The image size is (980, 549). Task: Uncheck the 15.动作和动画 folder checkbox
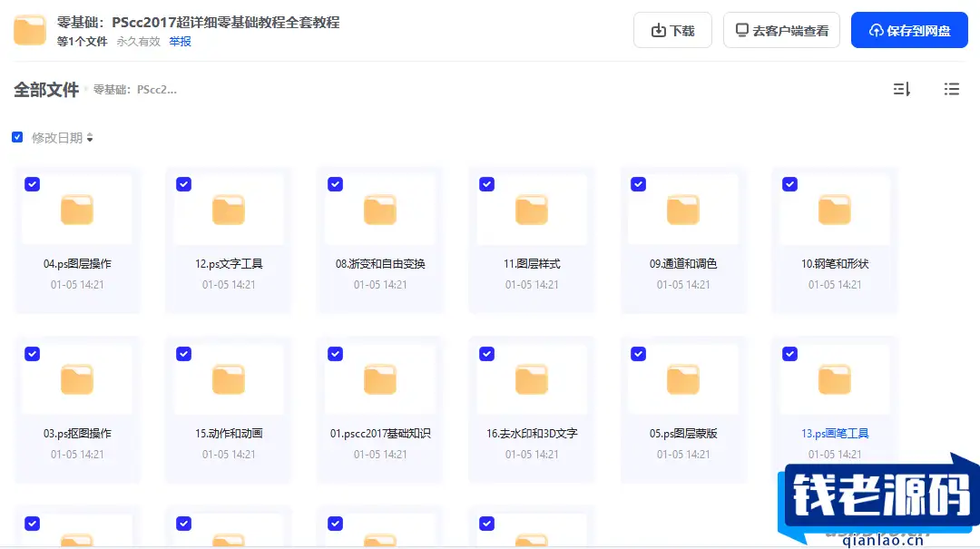(183, 354)
